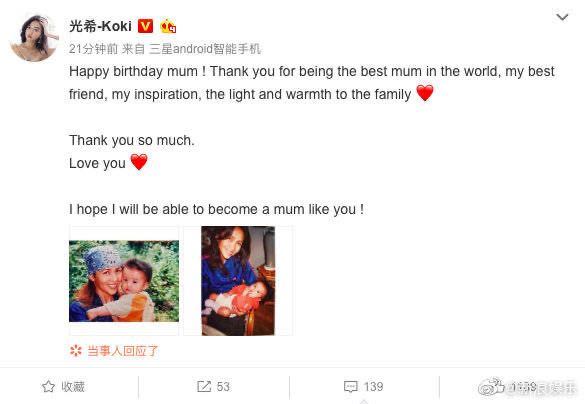Click the red pinwheel icon beside 当事人回应了
The height and width of the screenshot is (404, 585).
(76, 351)
